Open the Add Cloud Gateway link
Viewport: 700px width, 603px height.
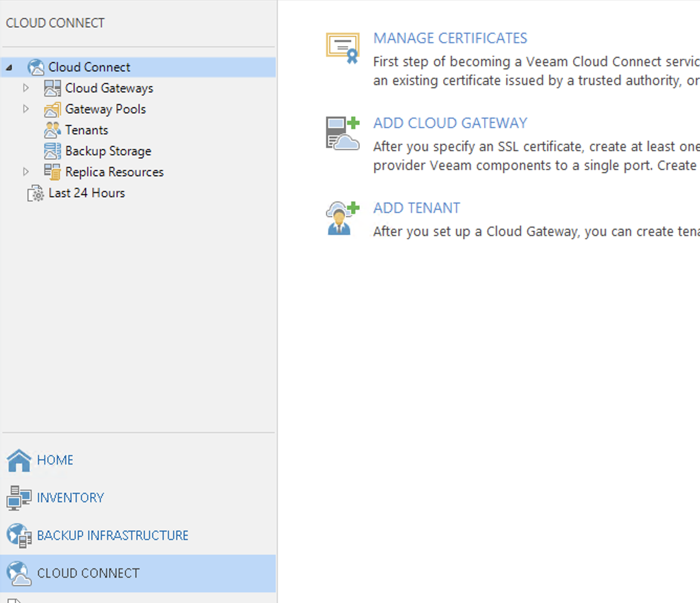450,123
